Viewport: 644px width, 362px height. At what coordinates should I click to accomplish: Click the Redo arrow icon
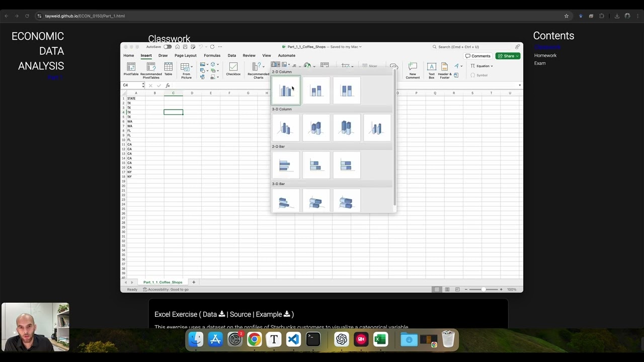pyautogui.click(x=212, y=47)
